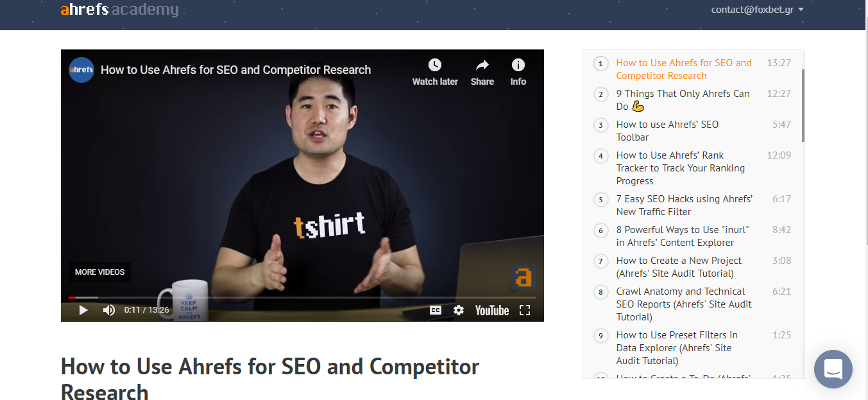Image resolution: width=868 pixels, height=400 pixels.
Task: Open lesson '8 Powerful Ways to Use inurl'
Action: (683, 236)
